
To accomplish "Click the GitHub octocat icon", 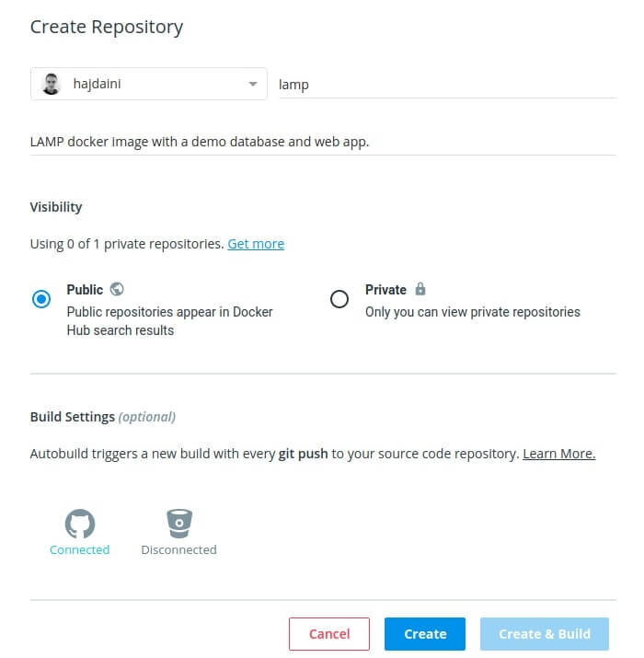I will [x=80, y=525].
